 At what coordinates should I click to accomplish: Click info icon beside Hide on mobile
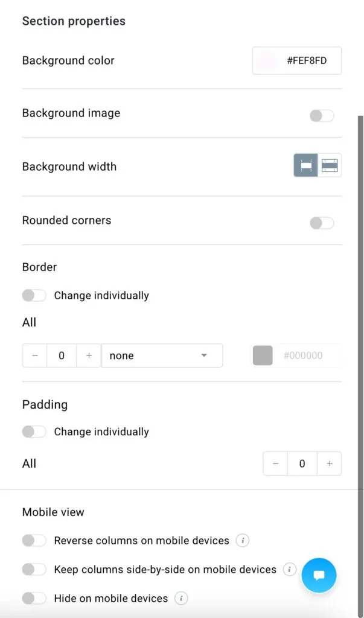(181, 599)
